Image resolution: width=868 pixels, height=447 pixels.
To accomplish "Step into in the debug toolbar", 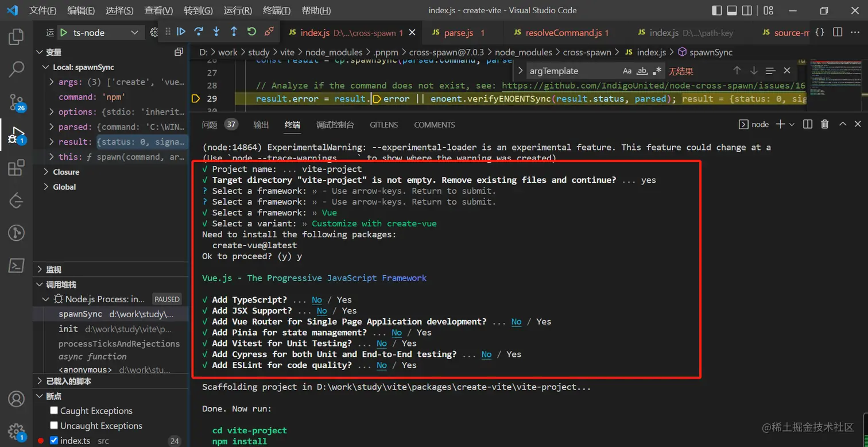I will pos(216,32).
